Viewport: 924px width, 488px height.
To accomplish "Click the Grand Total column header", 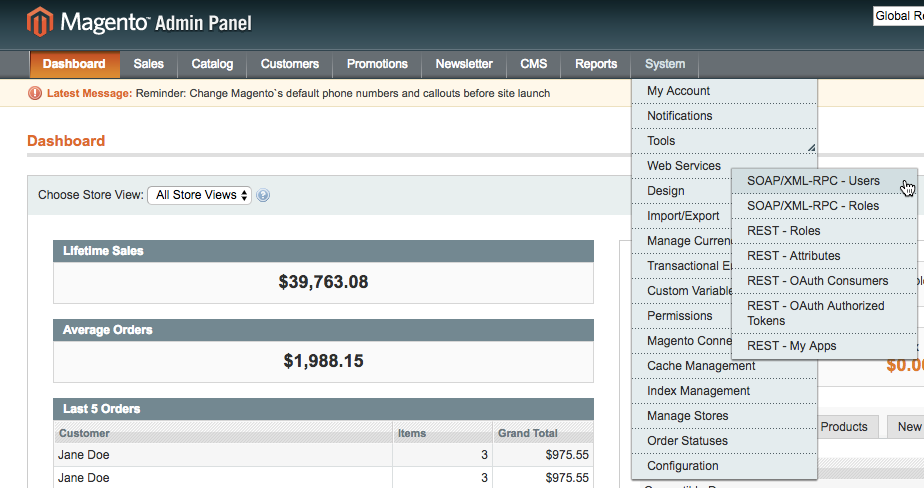I will point(543,433).
